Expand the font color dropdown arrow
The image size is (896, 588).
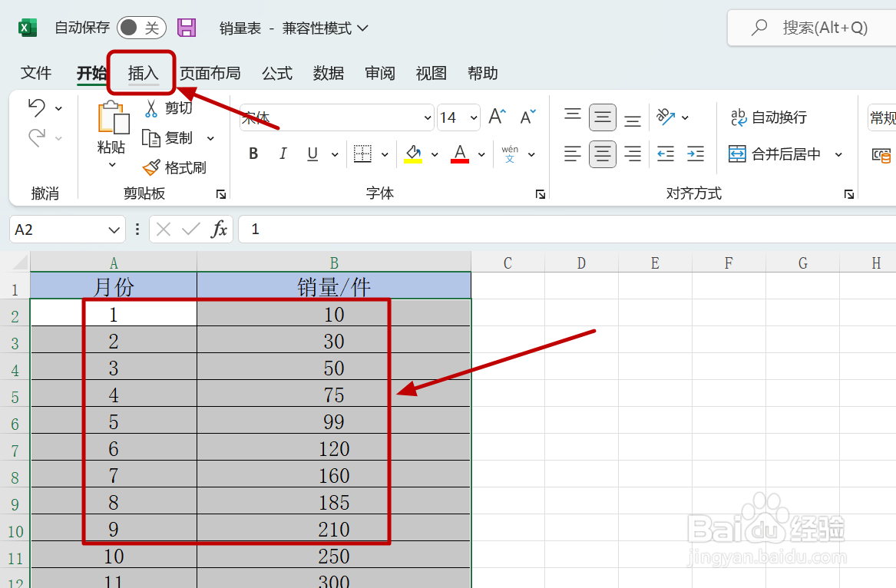click(481, 154)
